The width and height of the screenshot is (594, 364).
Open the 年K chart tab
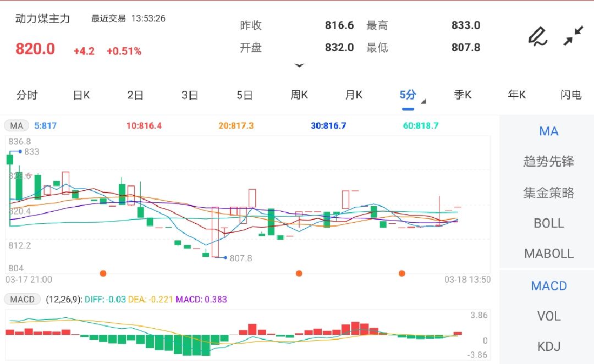(x=516, y=95)
